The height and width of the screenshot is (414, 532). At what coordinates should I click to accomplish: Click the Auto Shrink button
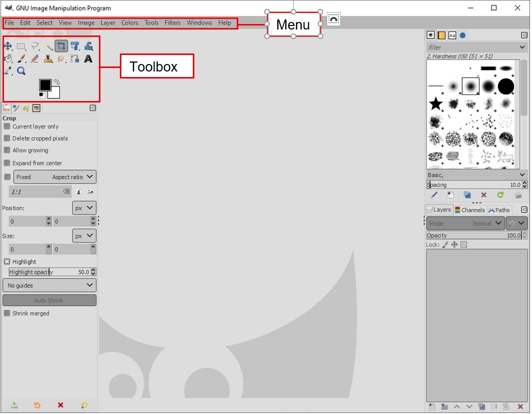49,300
